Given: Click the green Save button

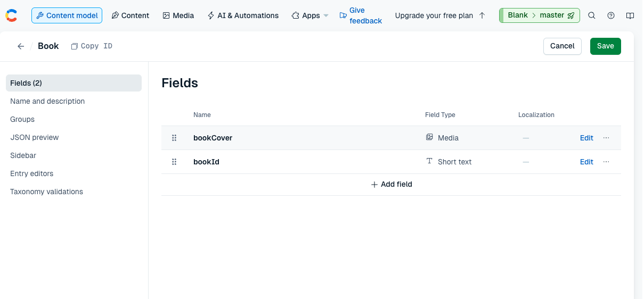Looking at the screenshot, I should [x=605, y=46].
